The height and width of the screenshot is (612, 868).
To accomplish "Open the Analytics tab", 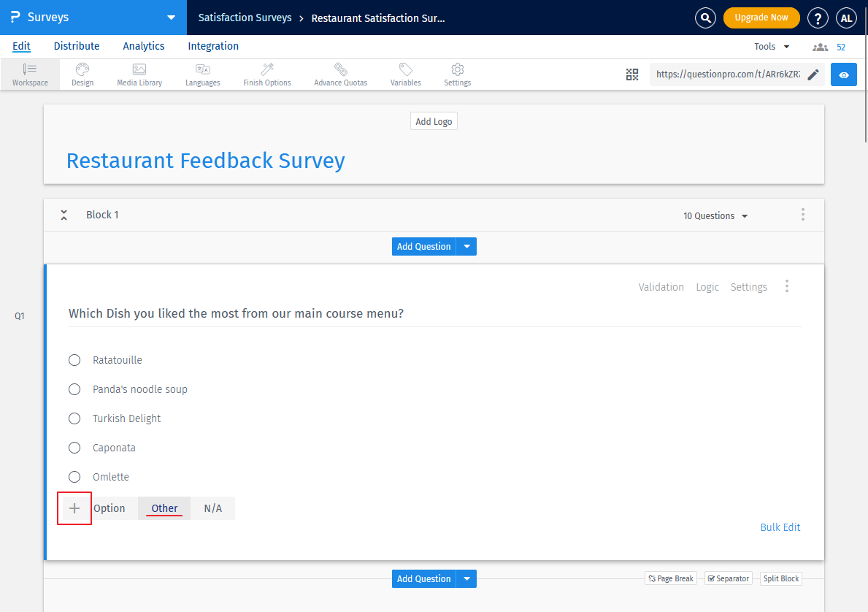I will (x=143, y=45).
